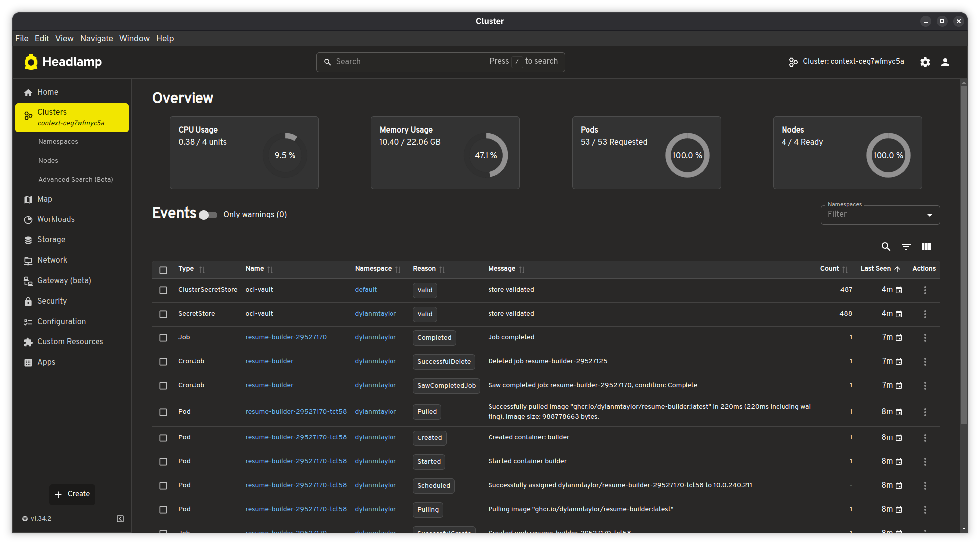Image resolution: width=980 pixels, height=545 pixels.
Task: Open the Help menu
Action: coord(165,38)
